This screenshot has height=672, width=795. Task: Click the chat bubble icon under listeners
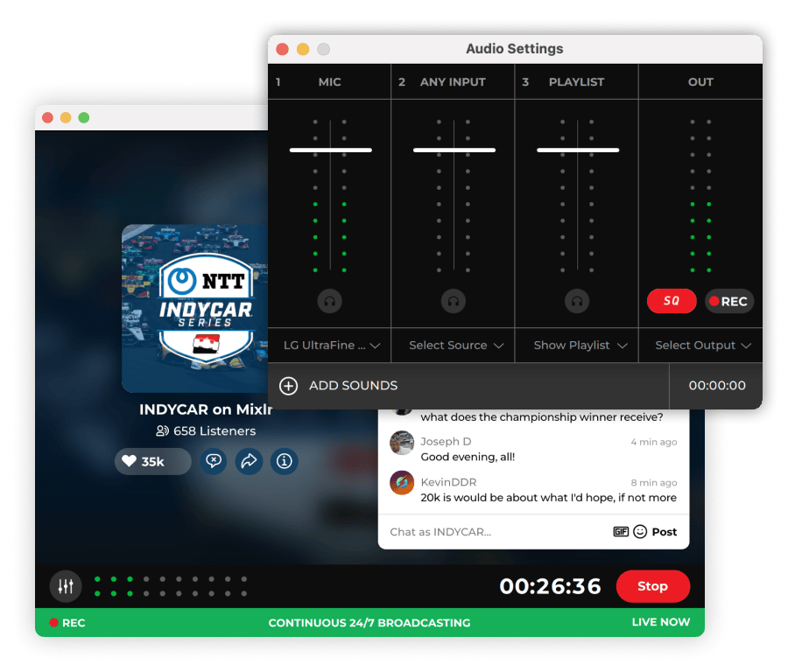214,461
